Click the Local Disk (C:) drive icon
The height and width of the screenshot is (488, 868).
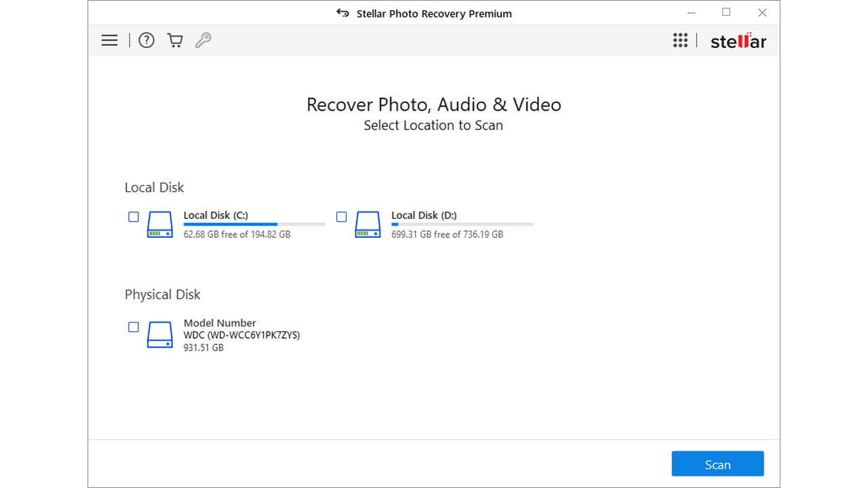point(160,224)
